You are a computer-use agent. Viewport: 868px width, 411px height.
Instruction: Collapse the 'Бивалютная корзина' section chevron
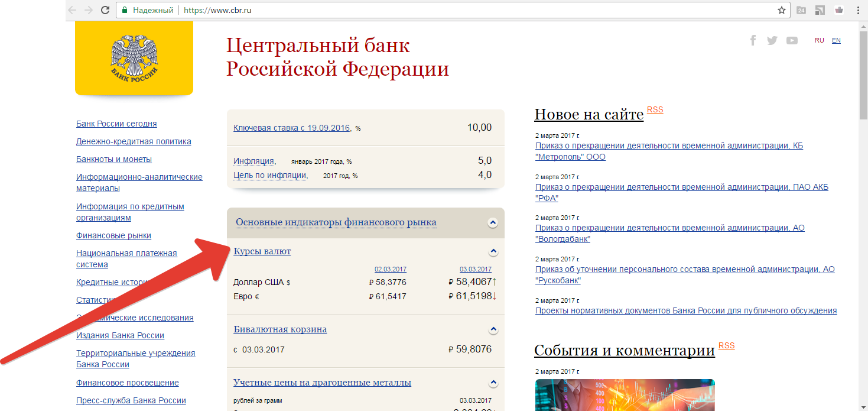(494, 329)
